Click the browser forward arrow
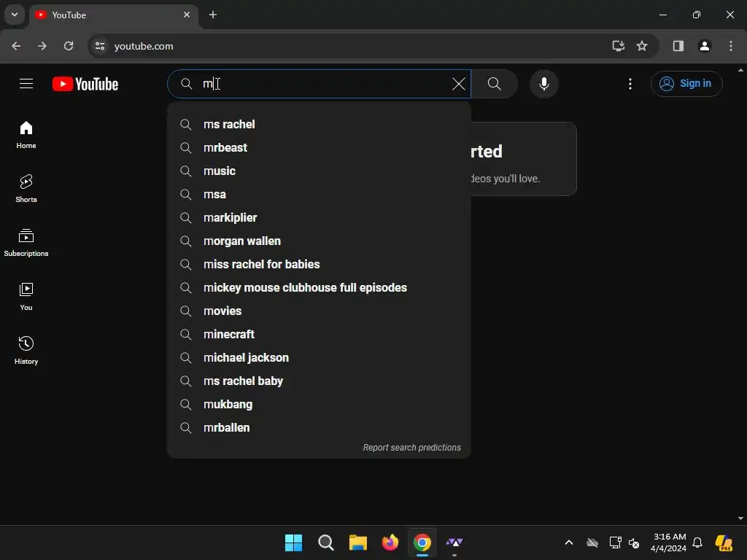The width and height of the screenshot is (747, 560). 42,46
